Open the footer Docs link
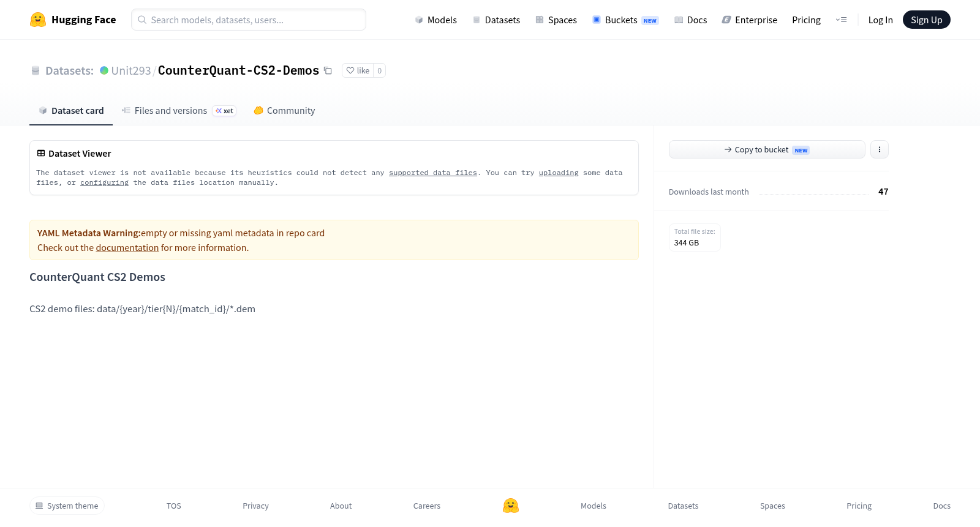Viewport: 980px width, 527px height. pos(941,506)
